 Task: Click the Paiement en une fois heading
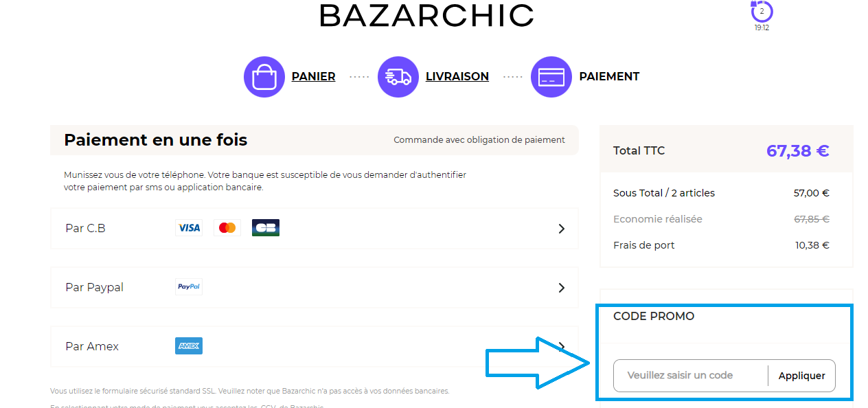pyautogui.click(x=156, y=140)
